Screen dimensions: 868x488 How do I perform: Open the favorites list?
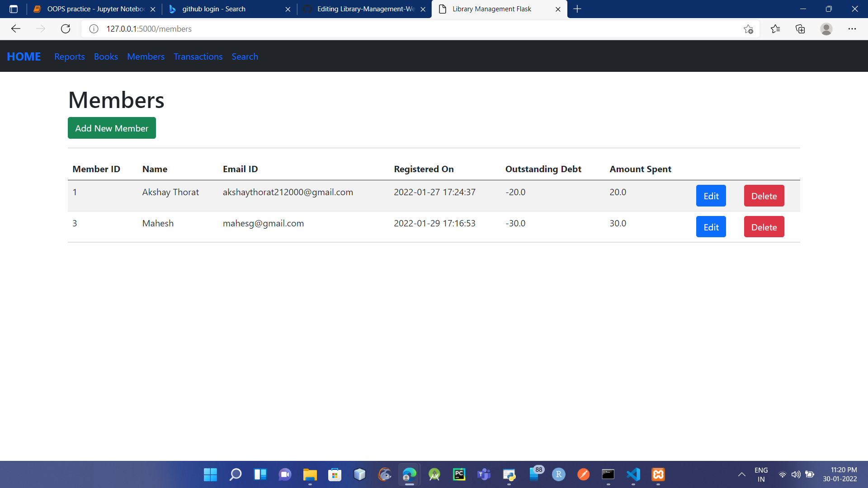tap(775, 28)
